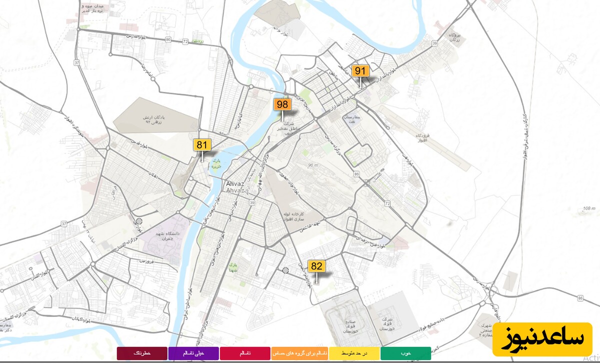Click the gray station dot beside دانشگاه شهید چمران

coord(139,221)
